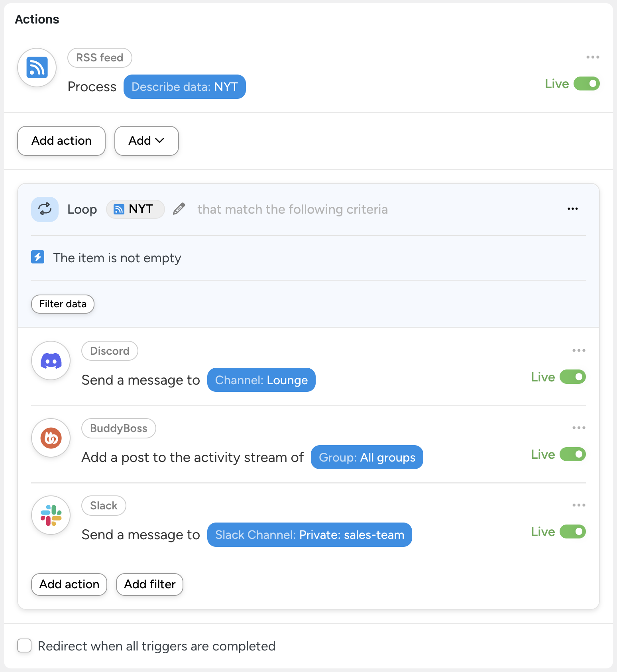Click the Slack logo icon
Viewport: 617px width, 672px height.
(x=51, y=515)
